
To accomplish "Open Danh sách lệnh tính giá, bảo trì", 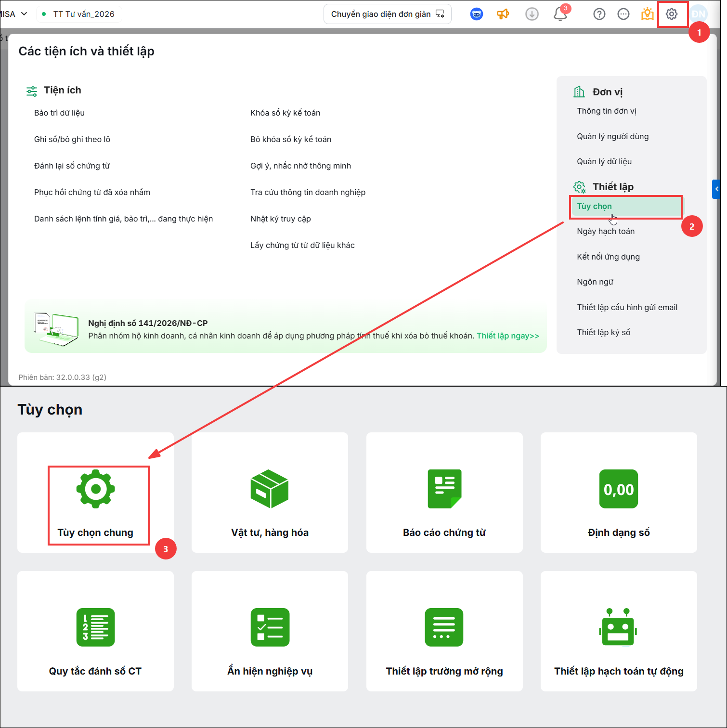I will pos(123,219).
